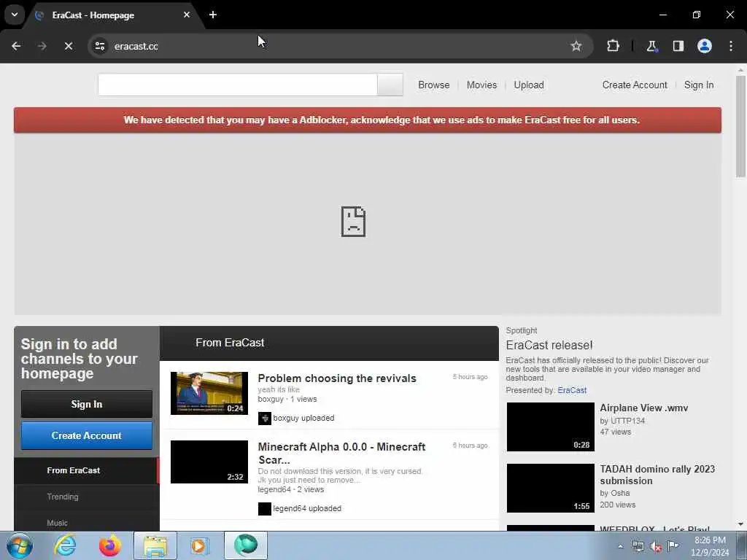Open Airplane View .wmv thumbnail
The image size is (747, 560).
[550, 427]
